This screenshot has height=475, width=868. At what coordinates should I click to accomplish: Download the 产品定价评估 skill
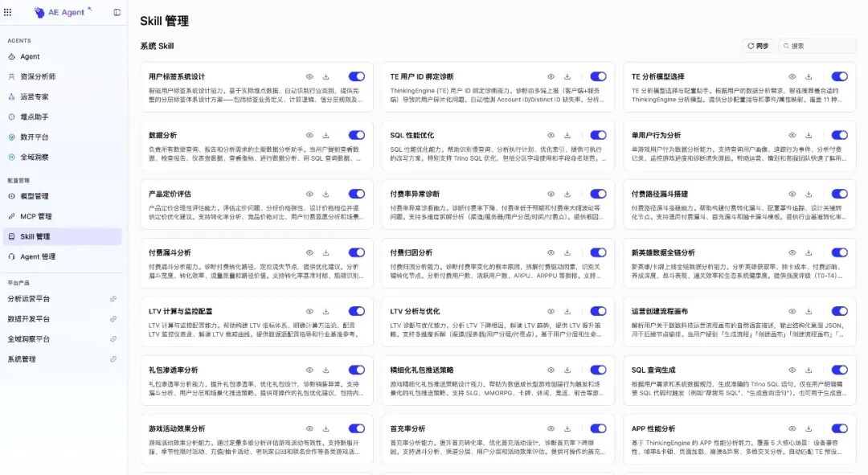[326, 194]
